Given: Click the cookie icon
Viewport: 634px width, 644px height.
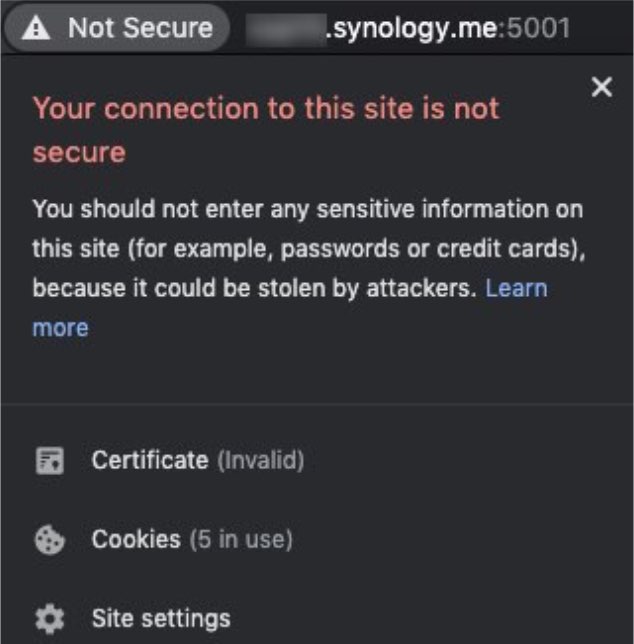Looking at the screenshot, I should (49, 540).
